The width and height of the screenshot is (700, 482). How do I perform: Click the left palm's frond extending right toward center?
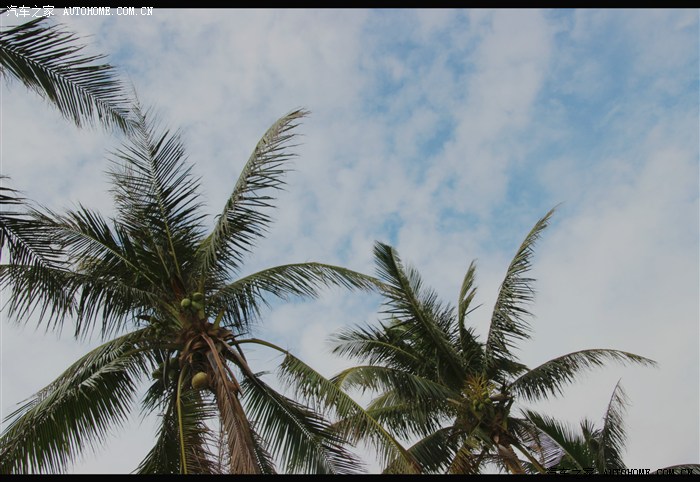pyautogui.click(x=300, y=280)
